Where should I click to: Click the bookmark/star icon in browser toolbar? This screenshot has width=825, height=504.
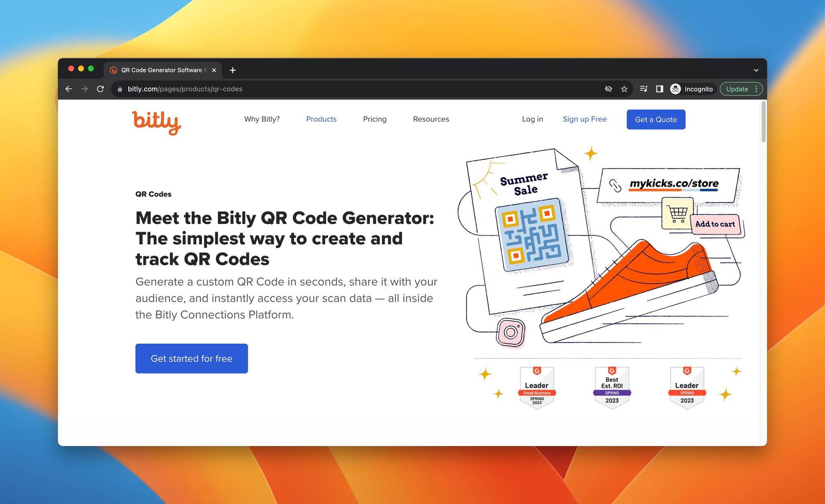(625, 89)
